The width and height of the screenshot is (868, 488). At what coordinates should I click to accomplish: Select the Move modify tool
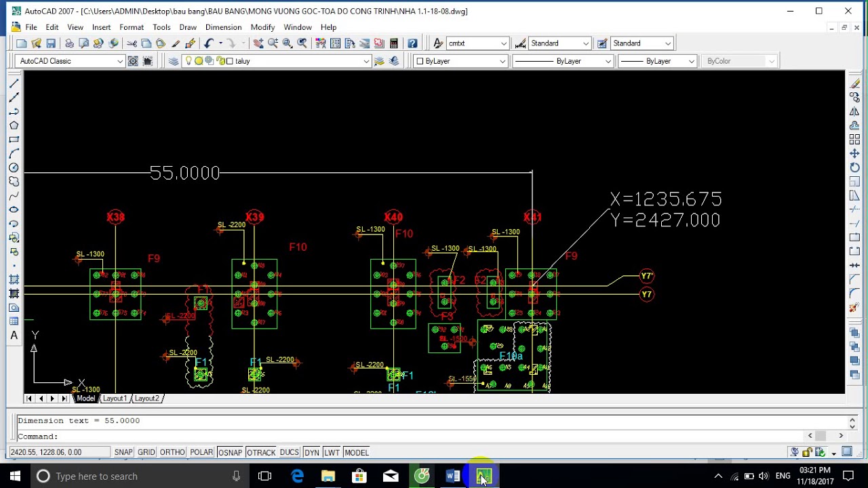tap(854, 154)
